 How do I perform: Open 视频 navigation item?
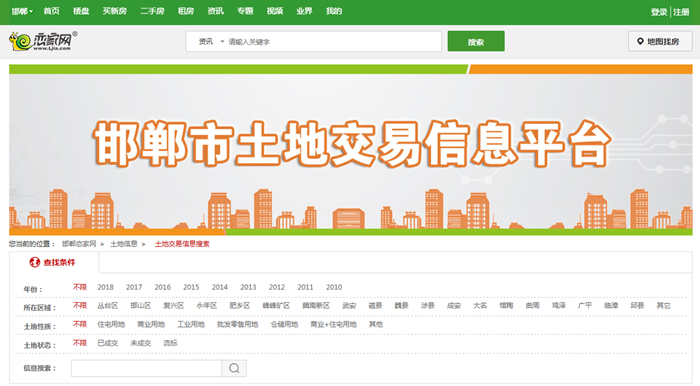click(x=275, y=11)
